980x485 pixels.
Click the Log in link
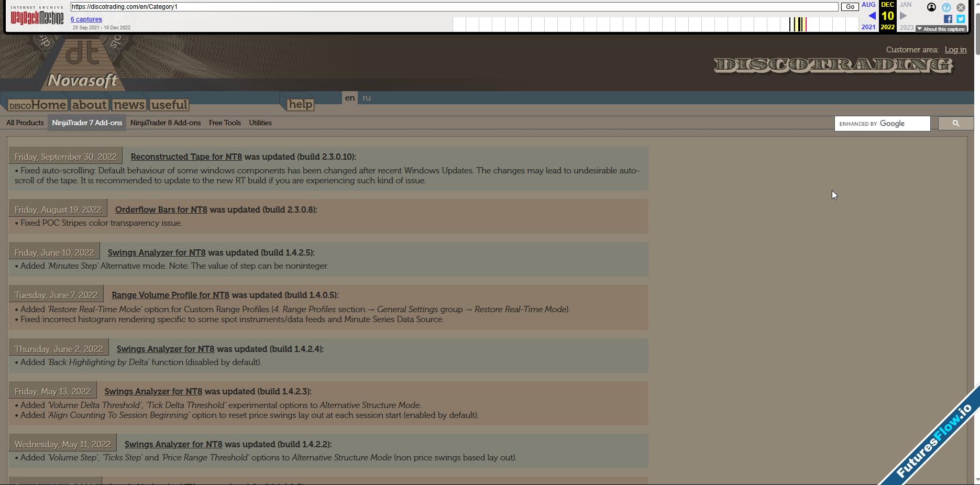coord(955,50)
